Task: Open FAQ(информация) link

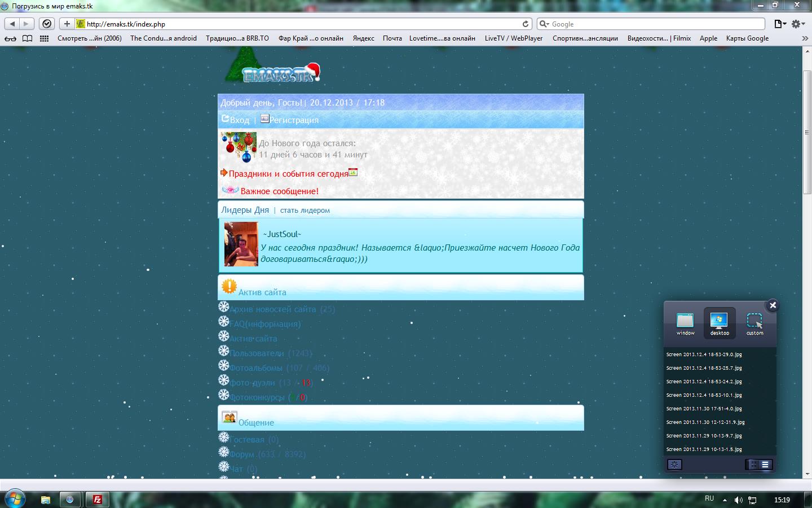Action: point(265,324)
